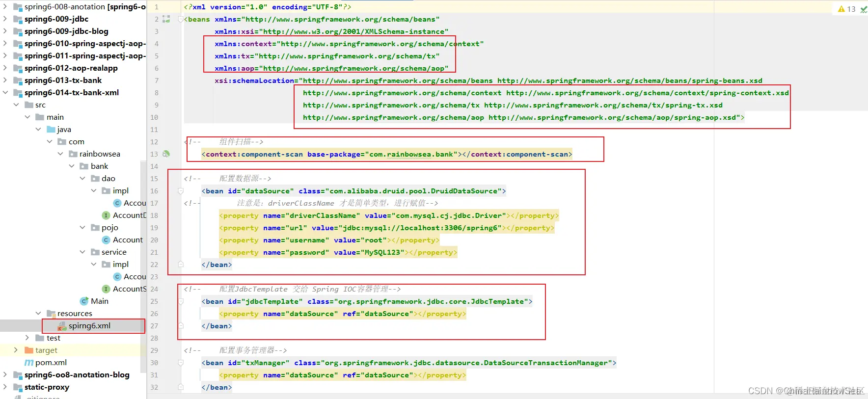Click the gutter icon on line 2
Screen dimensions: 868x399
coord(166,19)
